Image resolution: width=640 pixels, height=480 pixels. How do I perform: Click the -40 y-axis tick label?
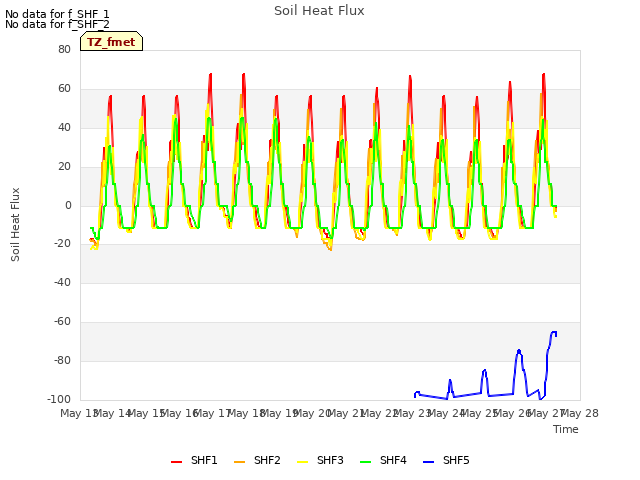click(62, 282)
